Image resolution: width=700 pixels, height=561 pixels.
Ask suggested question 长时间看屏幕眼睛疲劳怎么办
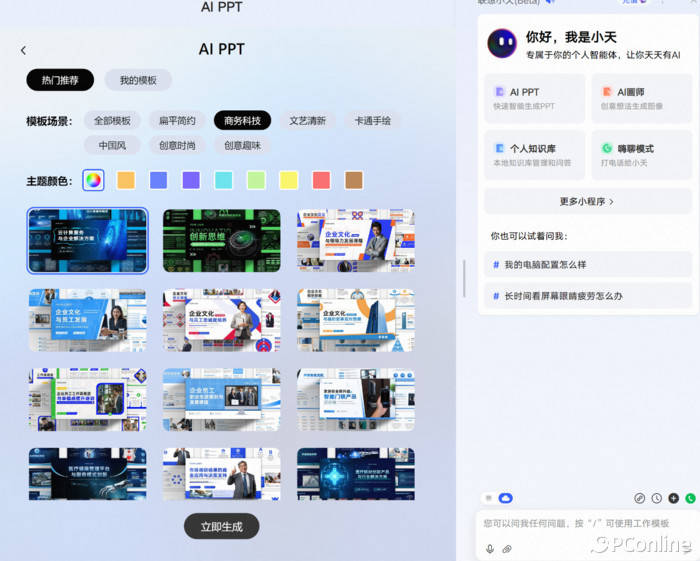(588, 295)
